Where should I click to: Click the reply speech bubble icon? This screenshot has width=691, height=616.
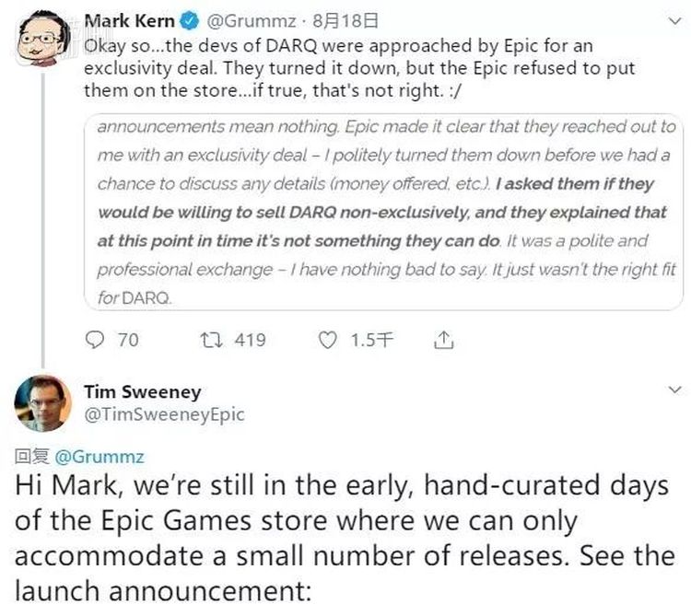tap(95, 341)
